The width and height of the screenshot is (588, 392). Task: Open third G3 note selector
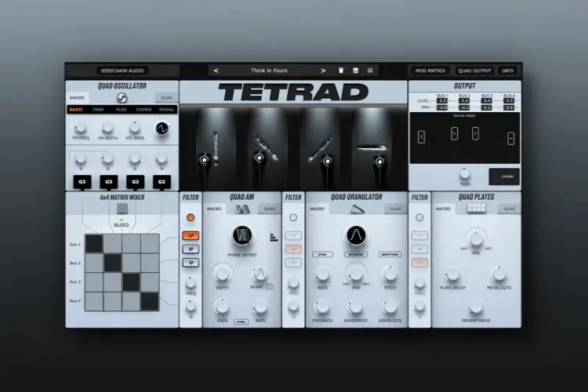pos(136,182)
